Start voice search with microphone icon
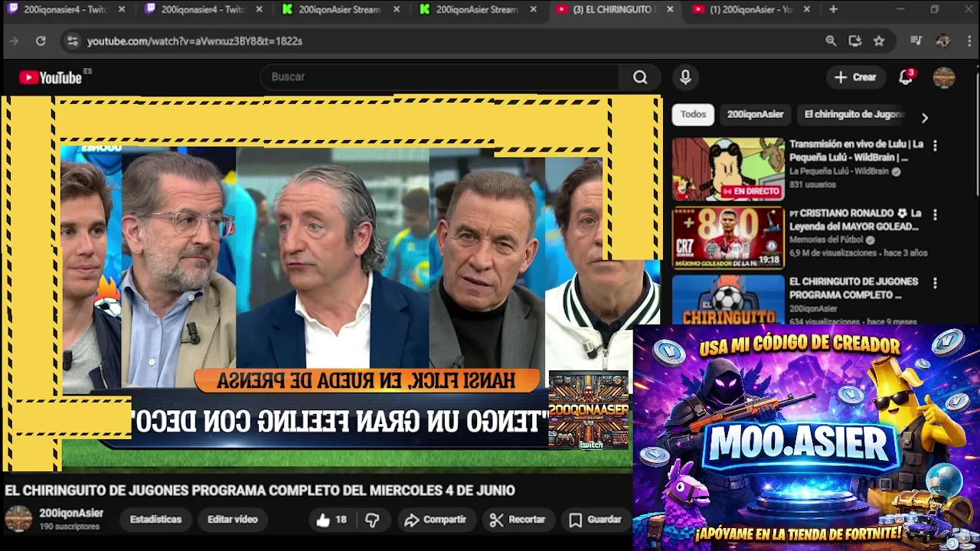Screen dimensions: 980x551 [685, 77]
